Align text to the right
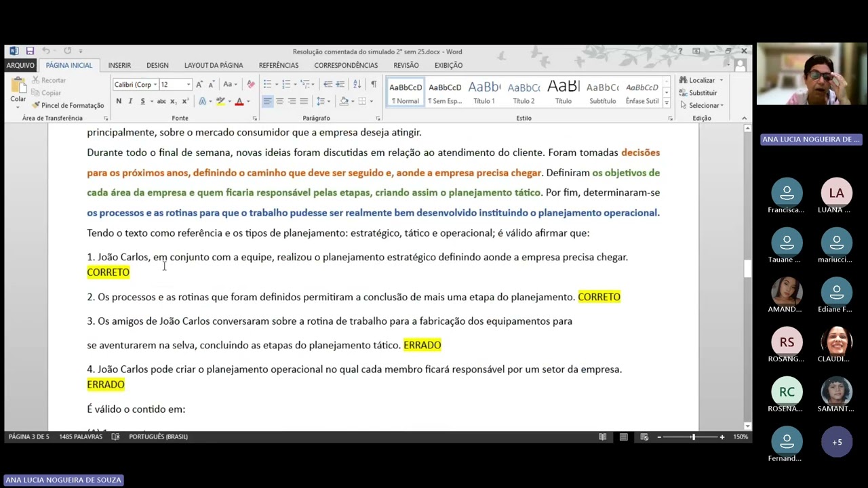This screenshot has height=488, width=868. click(x=292, y=102)
